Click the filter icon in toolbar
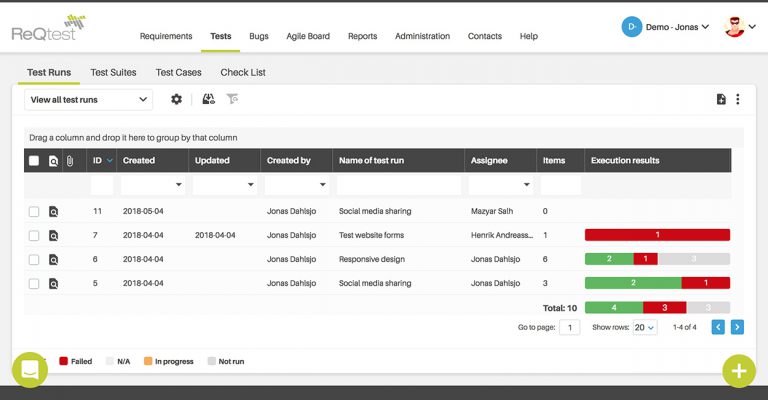This screenshot has width=768, height=400. (x=232, y=99)
